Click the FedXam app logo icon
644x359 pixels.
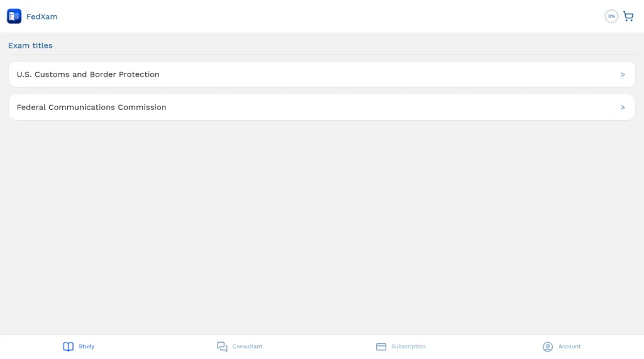tap(14, 16)
